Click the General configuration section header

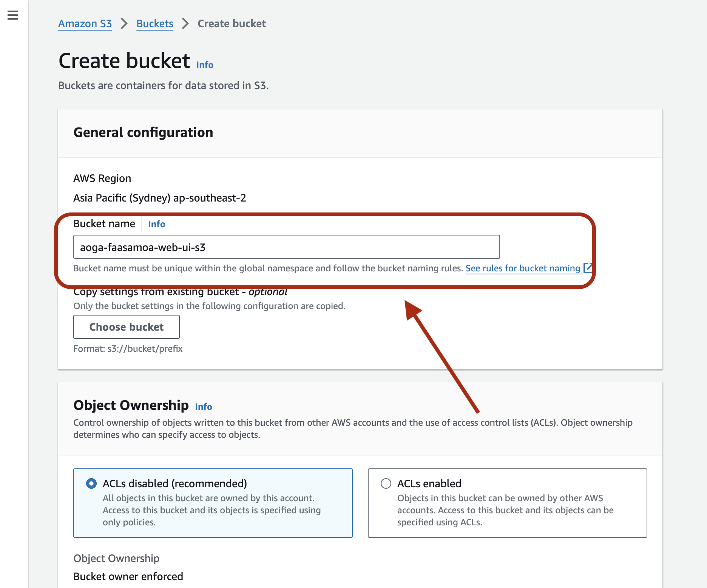tap(143, 132)
